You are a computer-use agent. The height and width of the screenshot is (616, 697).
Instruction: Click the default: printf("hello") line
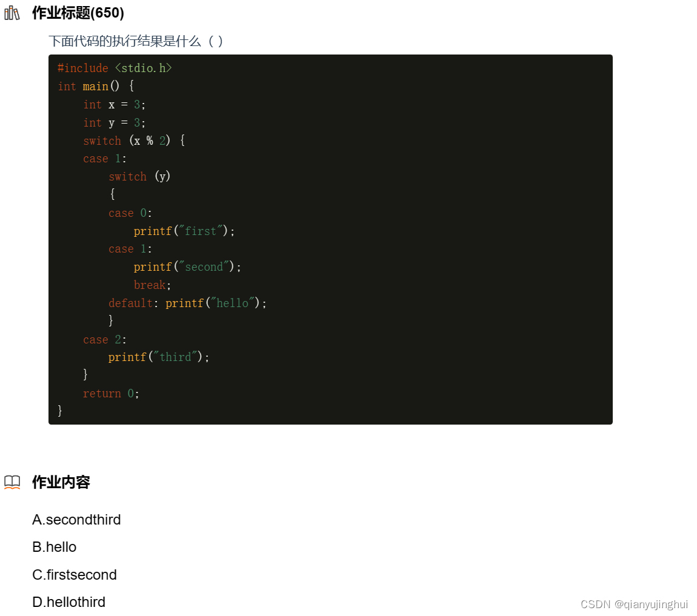click(x=188, y=303)
